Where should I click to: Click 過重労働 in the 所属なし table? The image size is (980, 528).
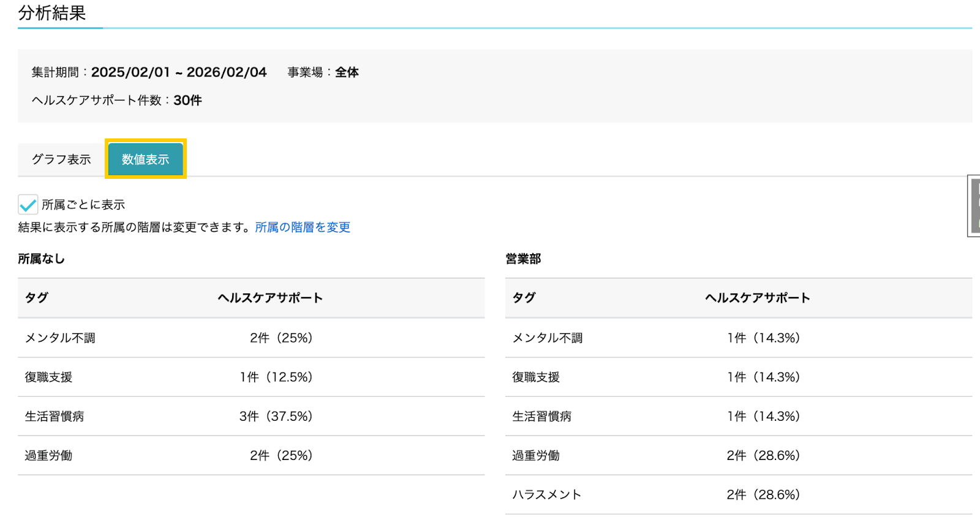[48, 456]
